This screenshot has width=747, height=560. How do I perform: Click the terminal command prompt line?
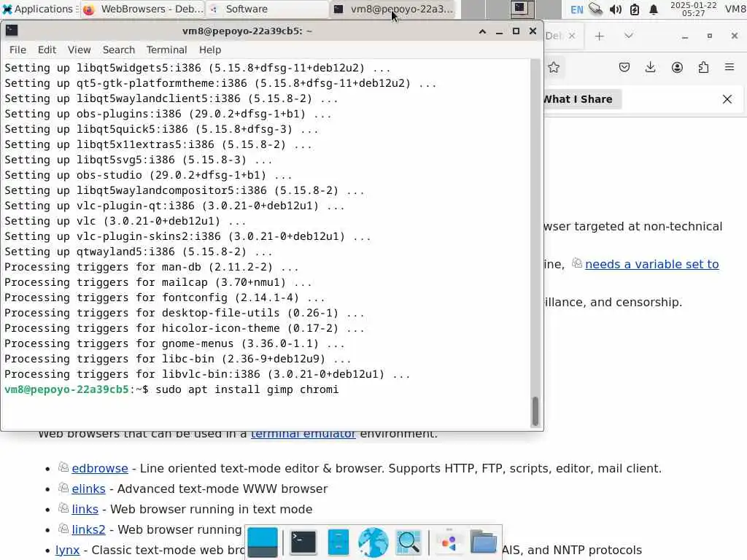point(171,389)
